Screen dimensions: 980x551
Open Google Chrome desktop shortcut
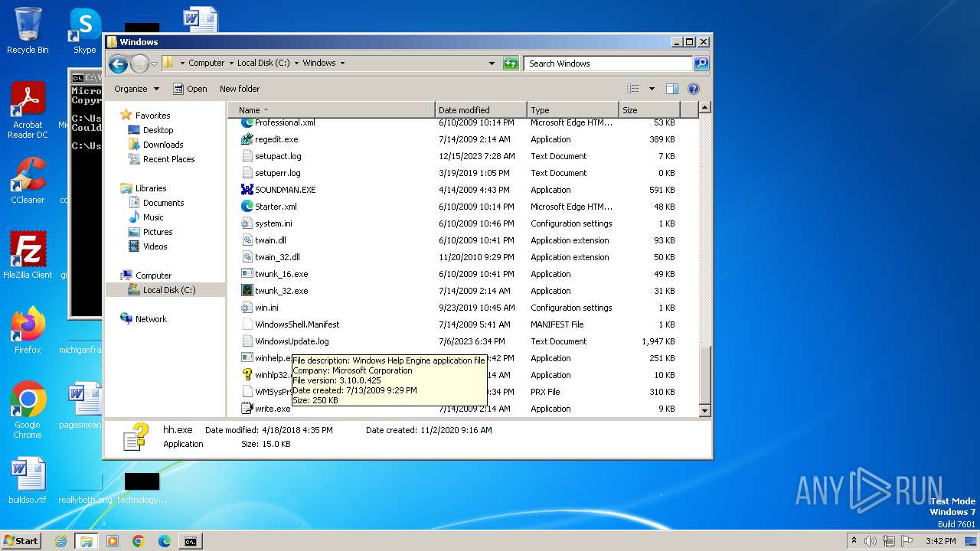coord(28,410)
